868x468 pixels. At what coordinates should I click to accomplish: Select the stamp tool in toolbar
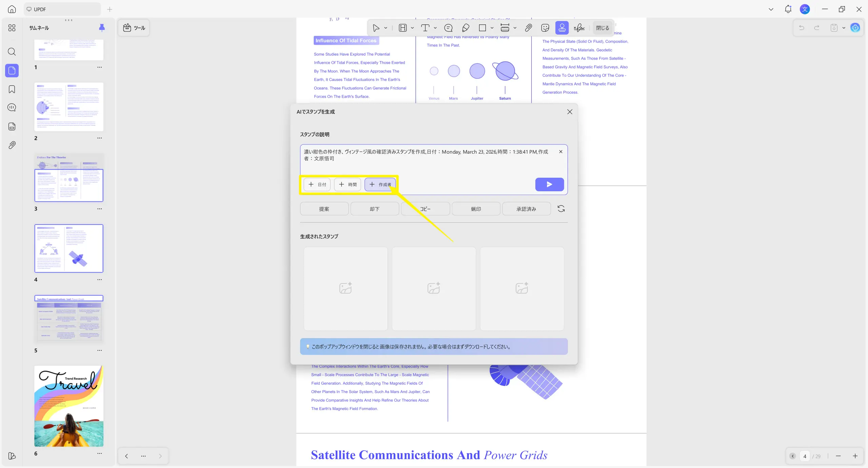562,28
